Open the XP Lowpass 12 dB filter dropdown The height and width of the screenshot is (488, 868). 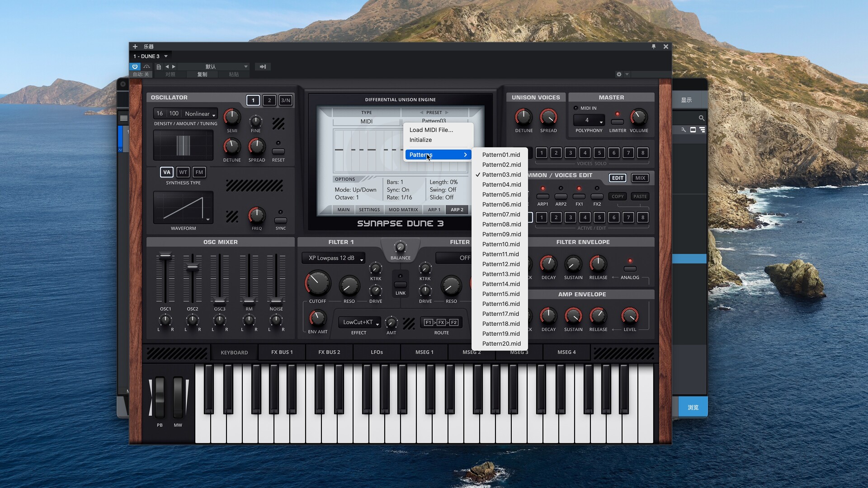pyautogui.click(x=334, y=258)
